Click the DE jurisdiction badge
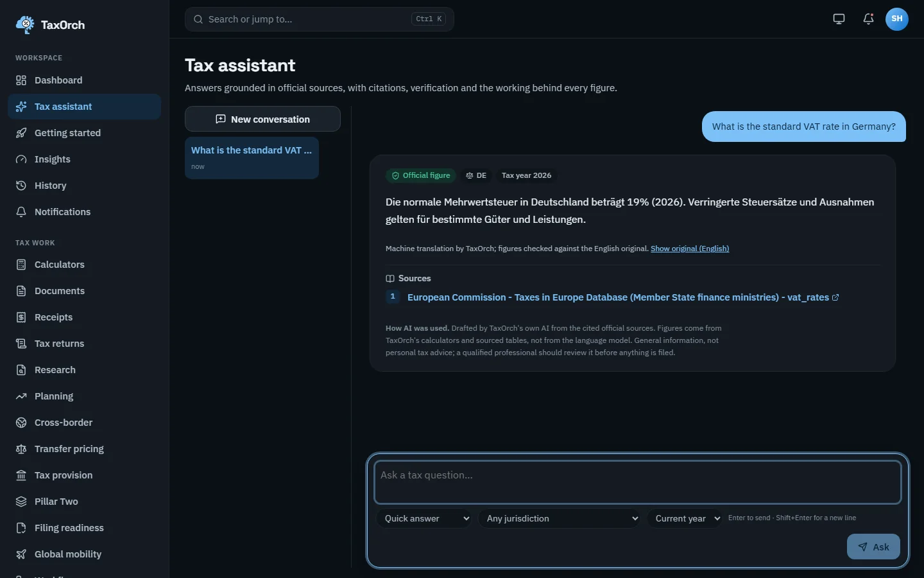The height and width of the screenshot is (578, 924). (x=476, y=175)
